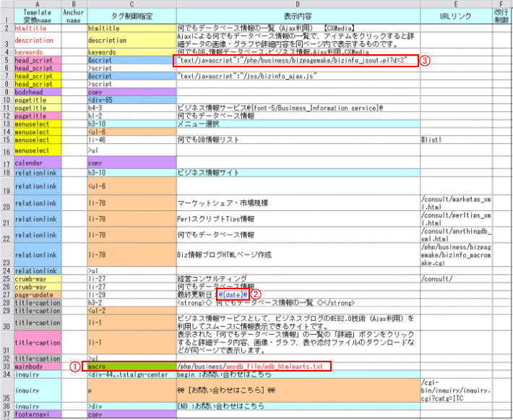Click the 'PerlスクリプトTips情報' cell

point(298,219)
